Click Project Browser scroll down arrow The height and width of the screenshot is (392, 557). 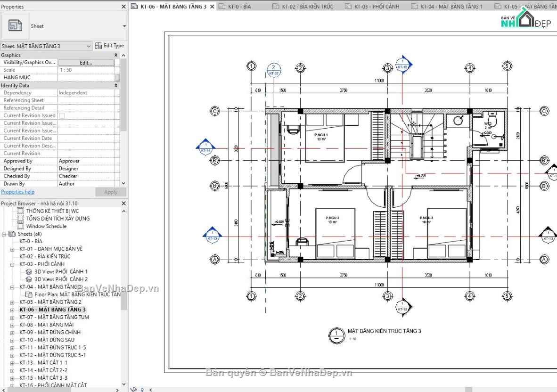123,384
